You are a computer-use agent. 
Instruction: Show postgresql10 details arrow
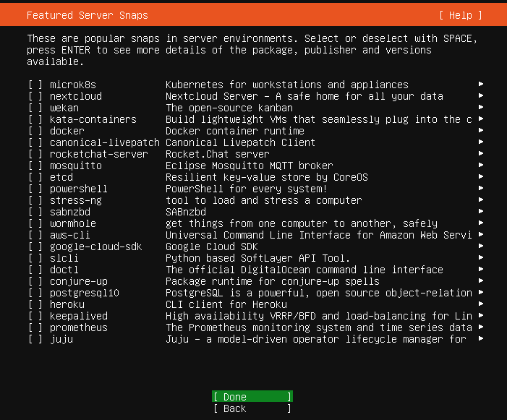click(481, 292)
